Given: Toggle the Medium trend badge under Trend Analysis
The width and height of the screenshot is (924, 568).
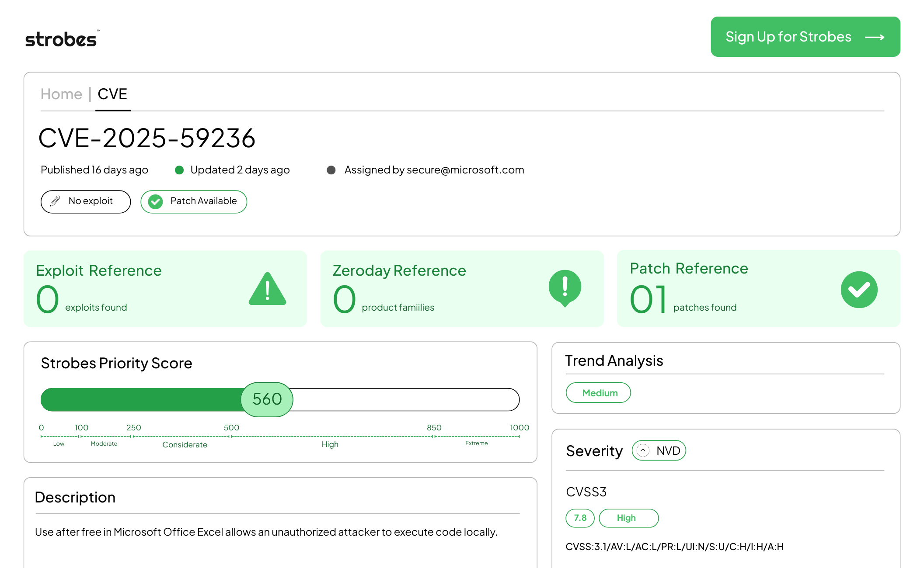Looking at the screenshot, I should coord(598,392).
